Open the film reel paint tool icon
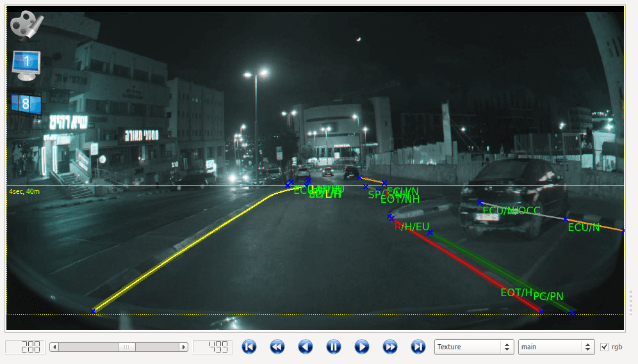 (x=26, y=25)
